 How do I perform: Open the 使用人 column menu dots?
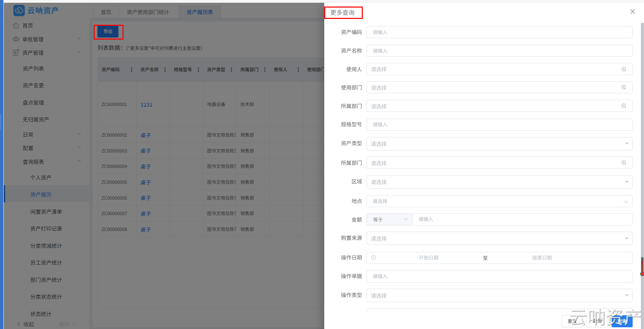(x=298, y=70)
